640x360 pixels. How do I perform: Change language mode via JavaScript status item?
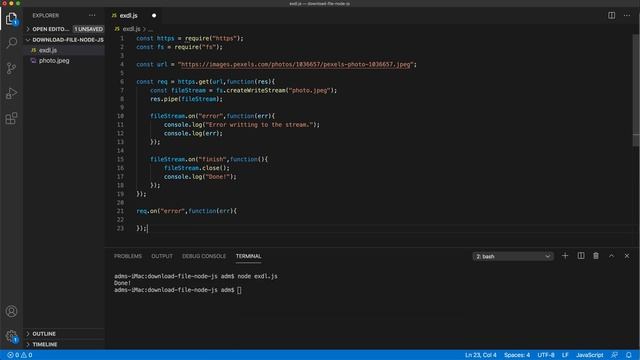click(589, 355)
